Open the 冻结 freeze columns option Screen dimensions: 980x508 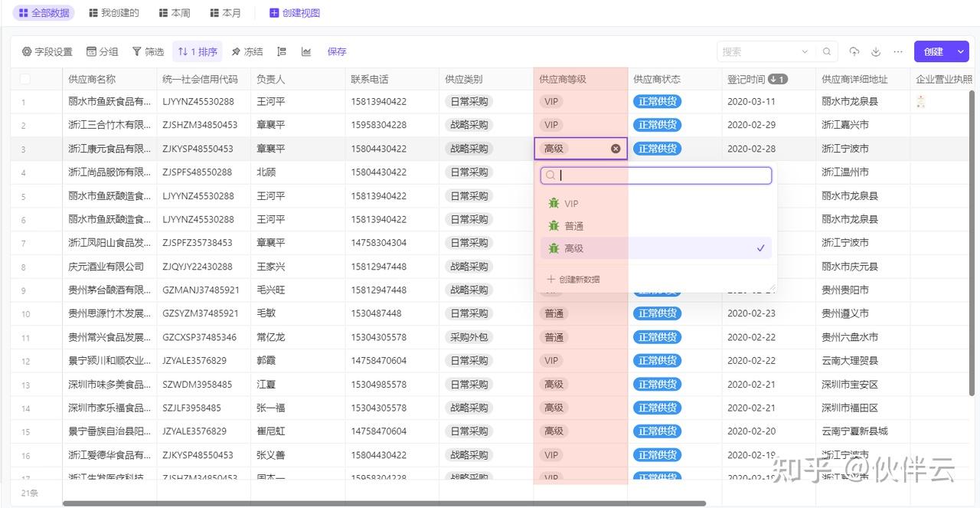tap(247, 51)
